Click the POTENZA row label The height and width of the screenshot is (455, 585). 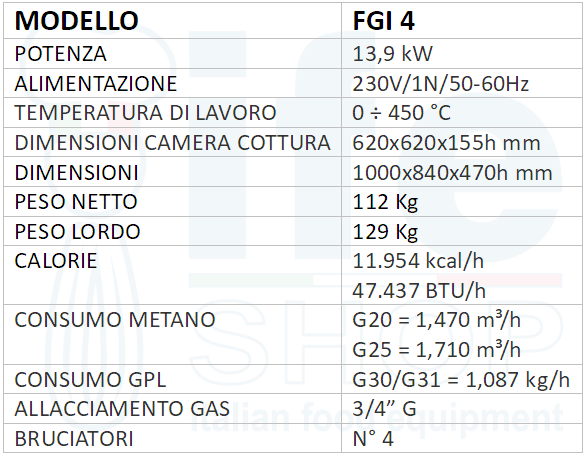pyautogui.click(x=60, y=54)
